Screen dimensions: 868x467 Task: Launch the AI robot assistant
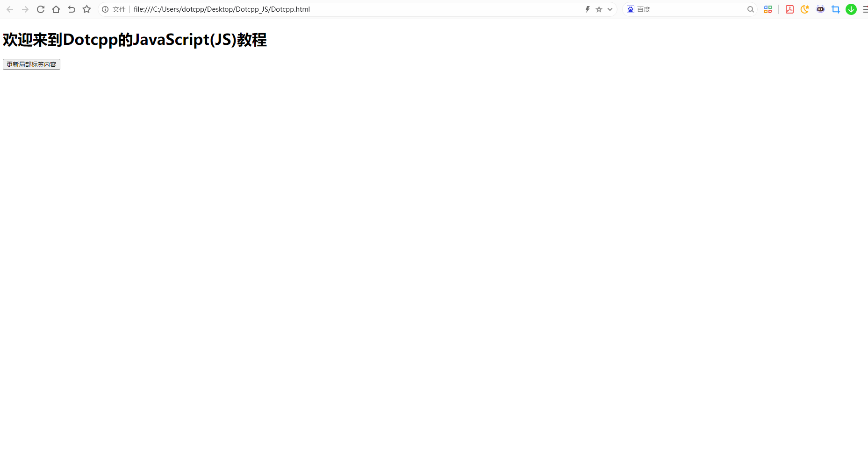(x=820, y=9)
